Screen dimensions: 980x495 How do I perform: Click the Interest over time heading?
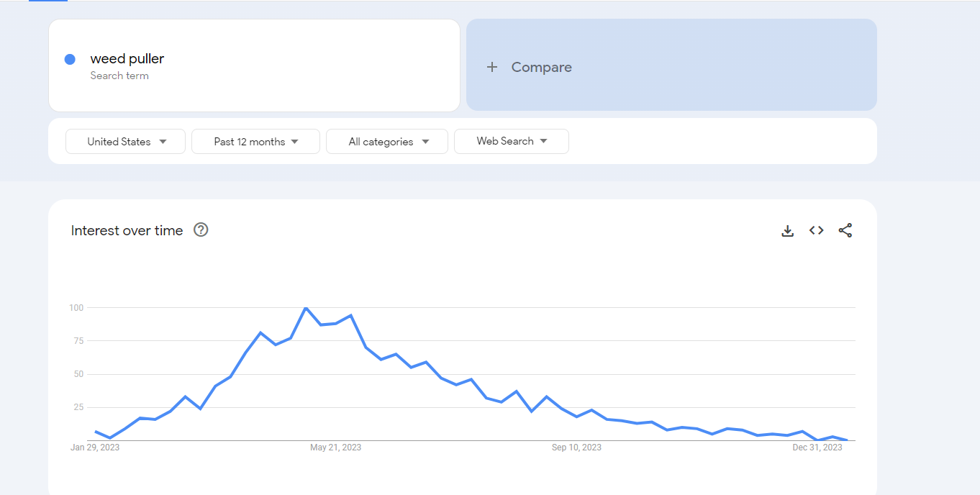coord(127,230)
